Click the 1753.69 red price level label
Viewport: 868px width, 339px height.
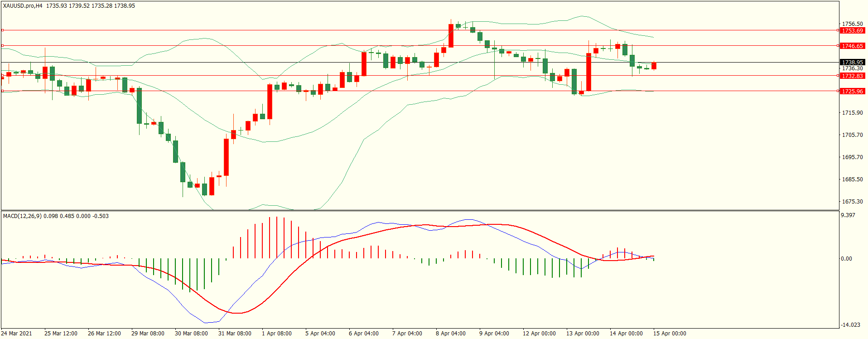[x=852, y=31]
